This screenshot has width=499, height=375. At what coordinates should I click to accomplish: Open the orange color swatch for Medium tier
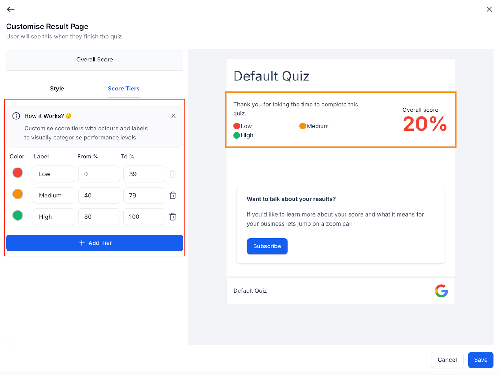(18, 194)
